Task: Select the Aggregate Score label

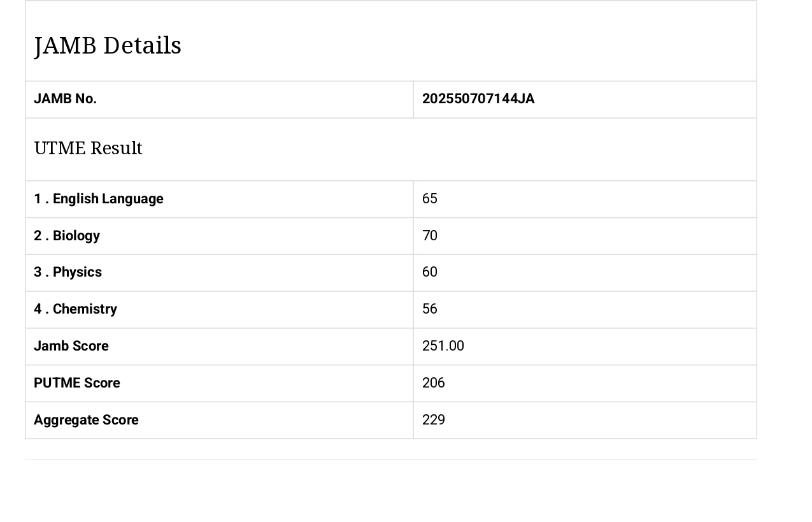Action: [86, 420]
